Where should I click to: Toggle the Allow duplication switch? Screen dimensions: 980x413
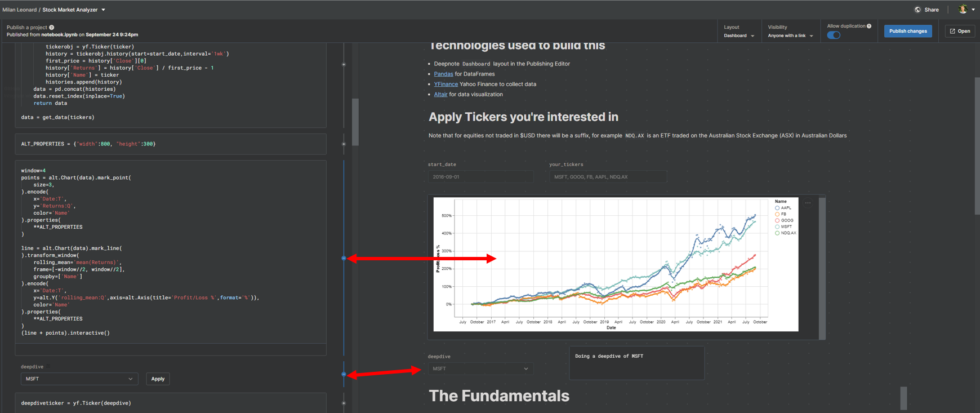coord(834,35)
